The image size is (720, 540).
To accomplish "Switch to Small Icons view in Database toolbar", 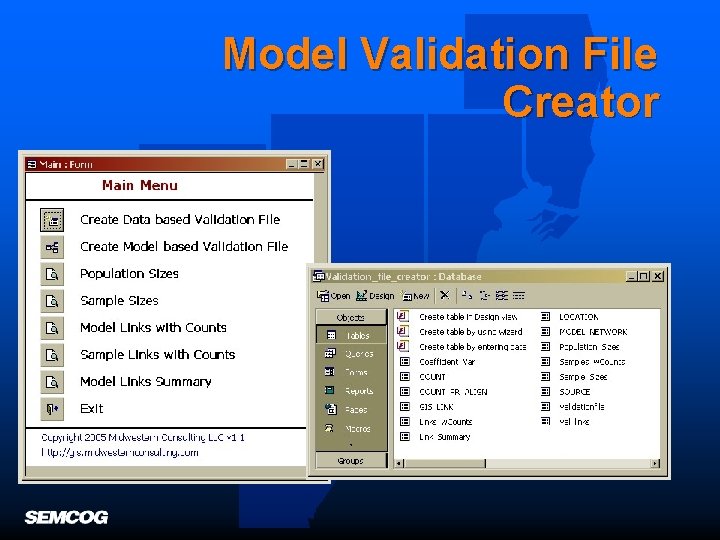I will click(484, 295).
